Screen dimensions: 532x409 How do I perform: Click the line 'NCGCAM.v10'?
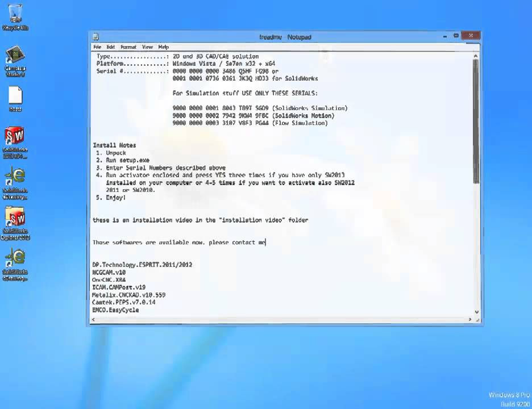click(109, 272)
